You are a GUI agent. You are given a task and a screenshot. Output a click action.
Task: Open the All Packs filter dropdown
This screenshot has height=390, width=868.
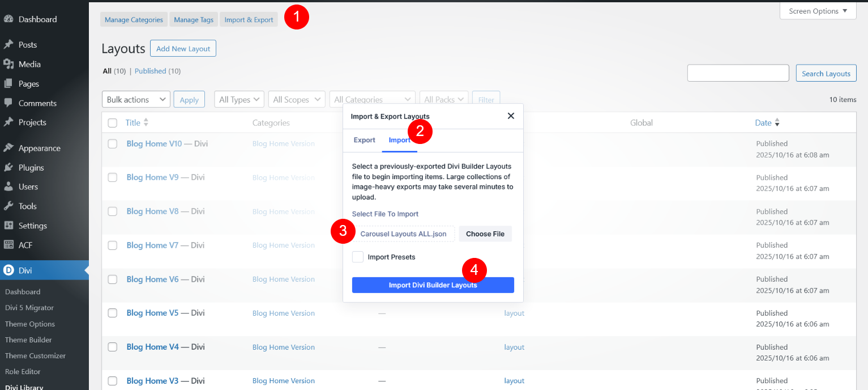point(444,99)
